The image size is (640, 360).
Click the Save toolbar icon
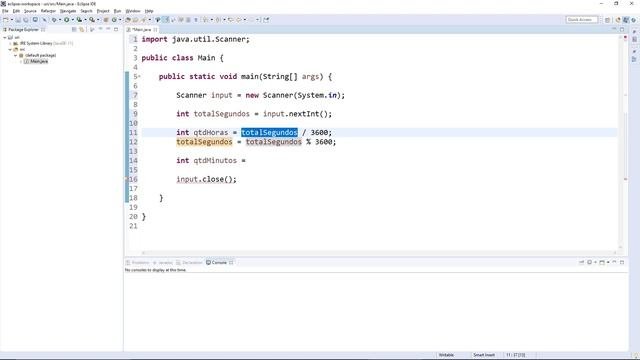(18, 20)
